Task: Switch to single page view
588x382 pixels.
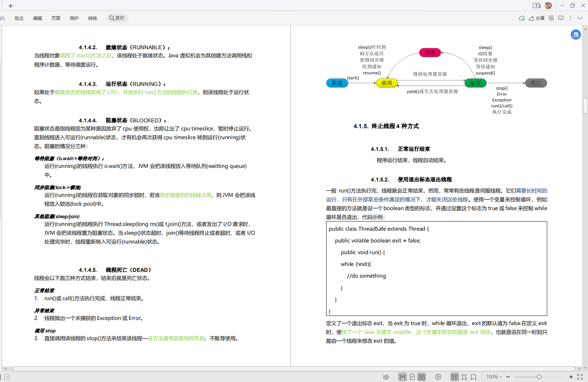Action: (x=412, y=377)
